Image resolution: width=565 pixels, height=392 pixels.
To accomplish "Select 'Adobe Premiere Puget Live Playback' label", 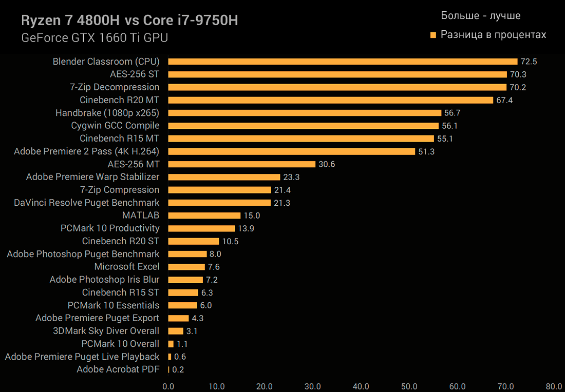I will (x=82, y=357).
